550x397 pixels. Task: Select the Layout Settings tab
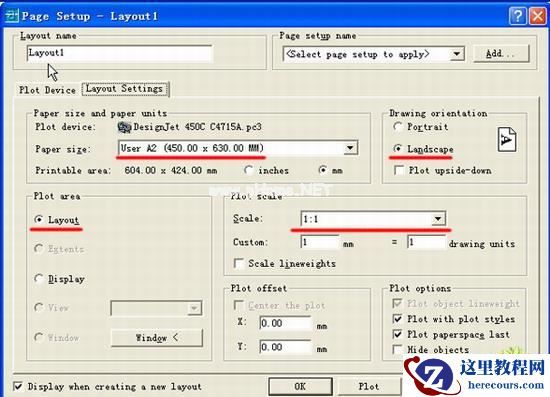pyautogui.click(x=125, y=89)
